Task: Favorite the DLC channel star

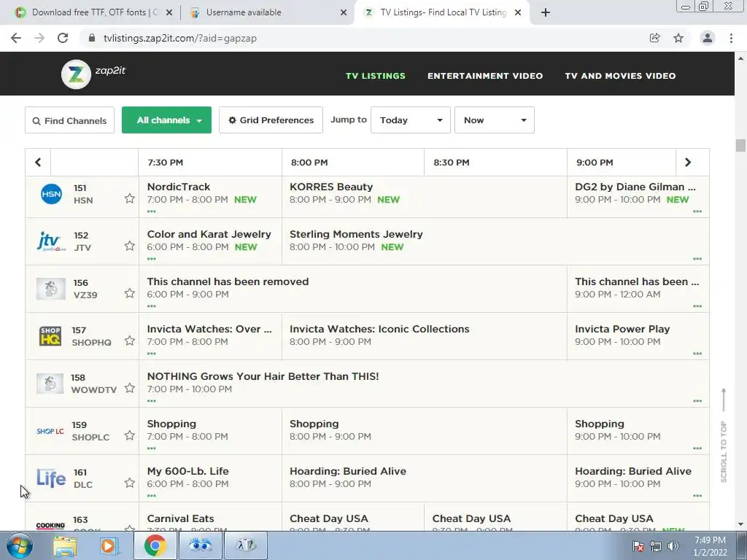Action: pyautogui.click(x=130, y=483)
